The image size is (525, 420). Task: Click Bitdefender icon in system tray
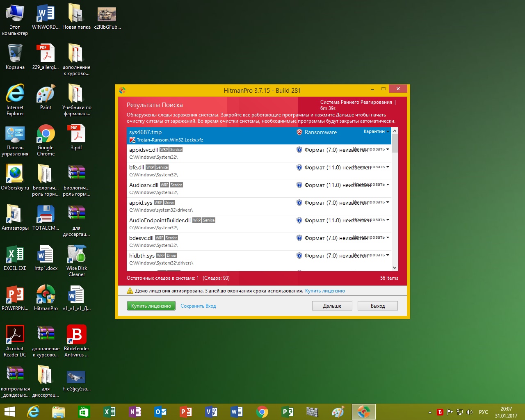pos(440,412)
